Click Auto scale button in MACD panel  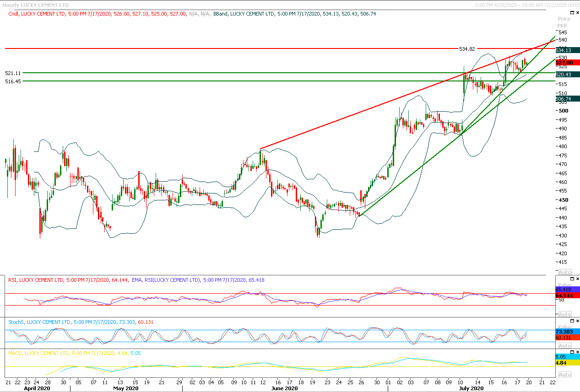coord(564,375)
